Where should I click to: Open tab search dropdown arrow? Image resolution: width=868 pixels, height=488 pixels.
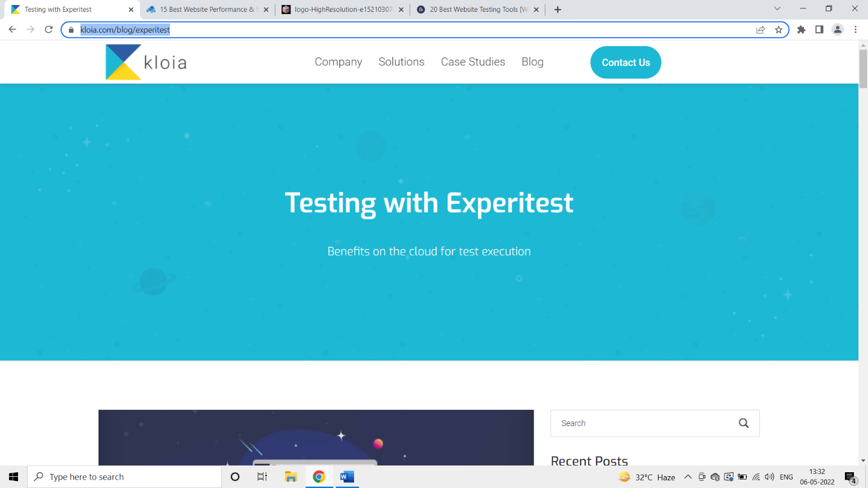coord(777,8)
